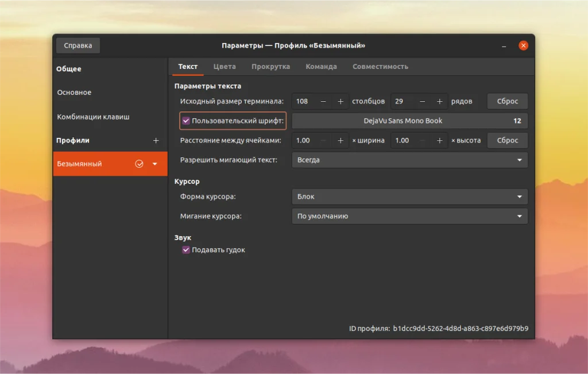Open the Мигание курсора selector
This screenshot has height=374, width=588.
coord(409,216)
